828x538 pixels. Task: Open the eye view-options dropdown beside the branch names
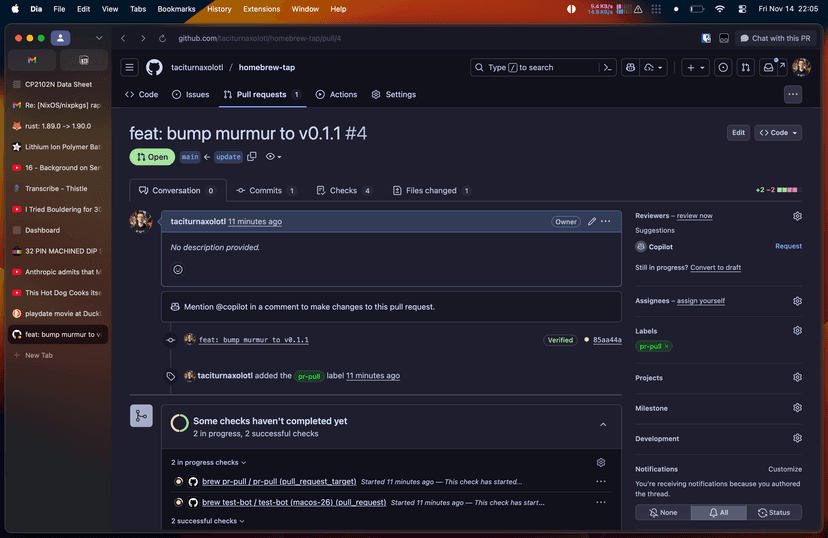(x=273, y=157)
